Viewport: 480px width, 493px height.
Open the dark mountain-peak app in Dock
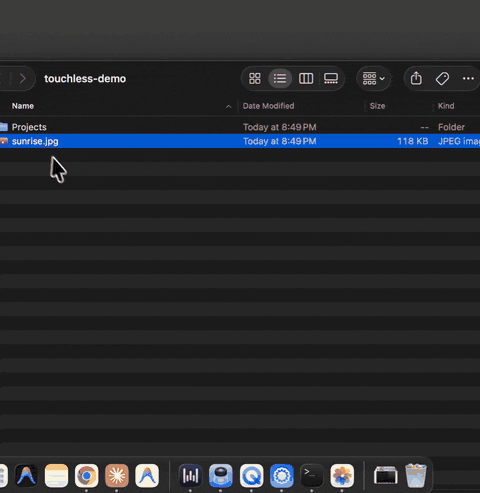(x=26, y=475)
